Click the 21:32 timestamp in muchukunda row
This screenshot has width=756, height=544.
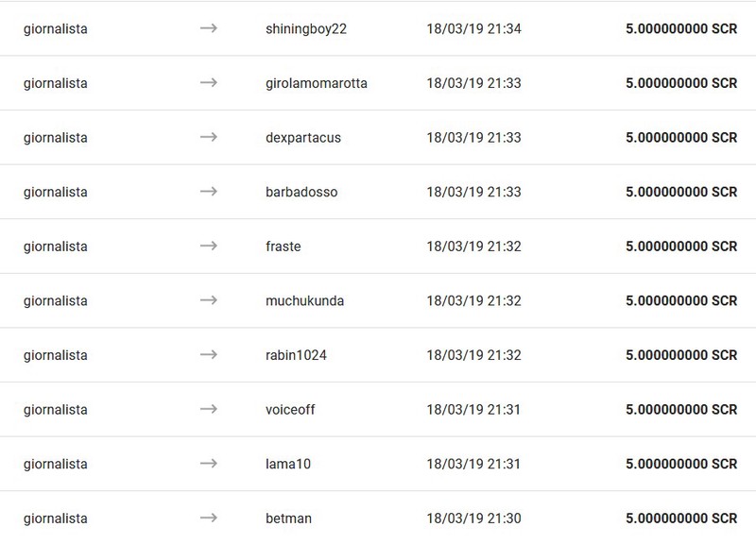pyautogui.click(x=504, y=300)
